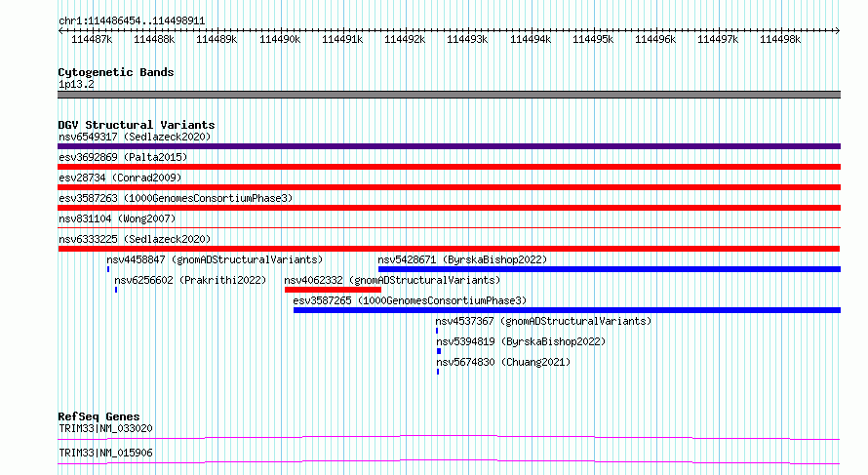This screenshot has height=475, width=868.
Task: Click the short red nsv4062332 variant bar
Action: [333, 290]
